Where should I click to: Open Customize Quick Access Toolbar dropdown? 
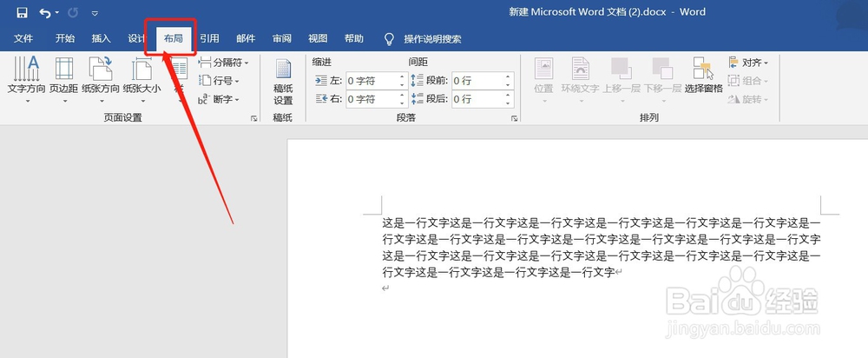click(x=95, y=13)
